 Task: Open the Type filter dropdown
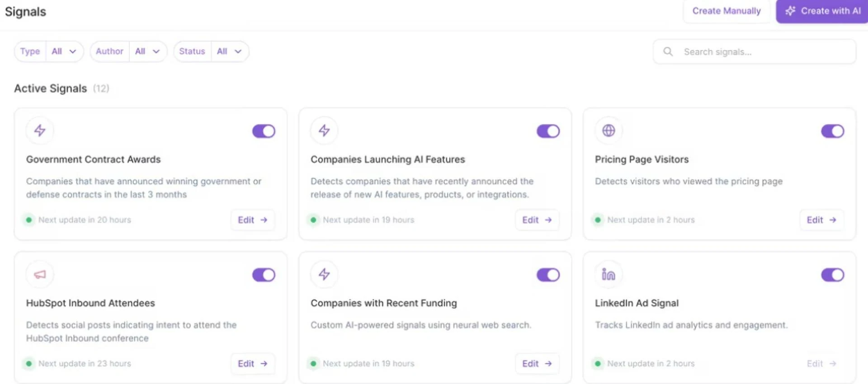click(64, 52)
